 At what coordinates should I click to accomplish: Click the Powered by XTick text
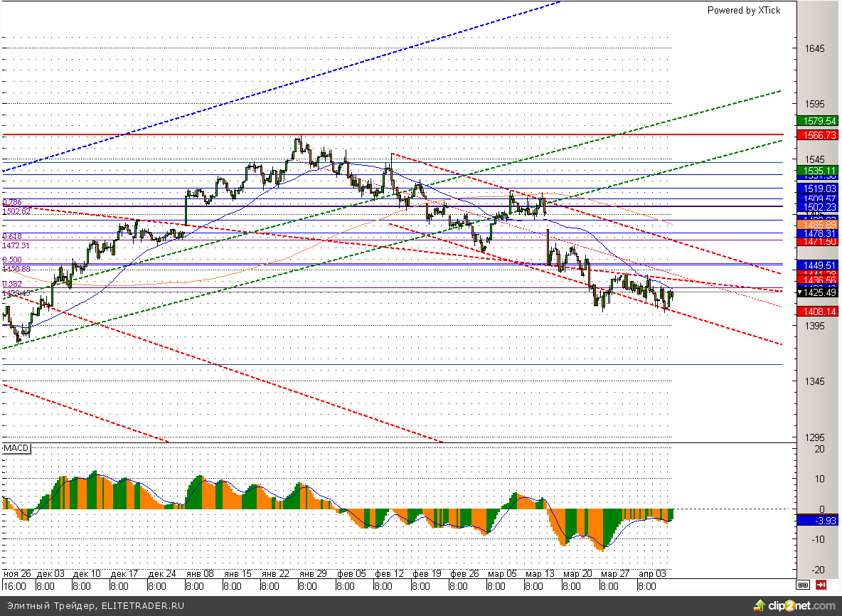click(743, 10)
